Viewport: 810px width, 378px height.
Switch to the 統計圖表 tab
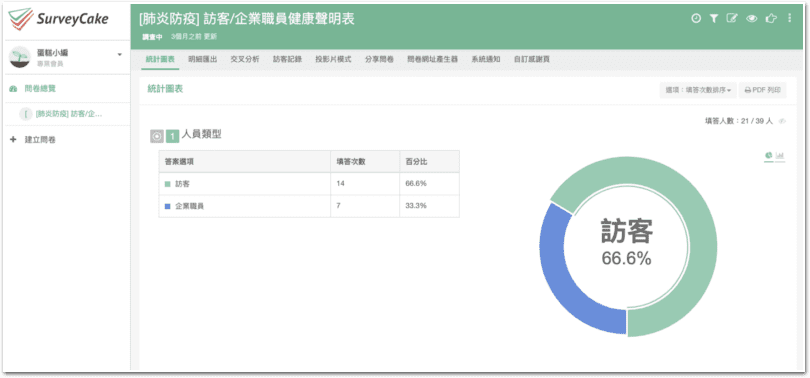[x=160, y=59]
